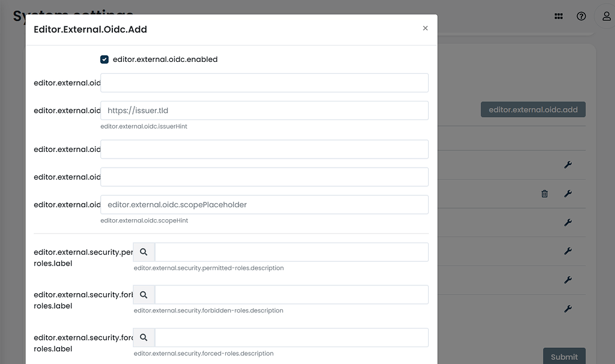Image resolution: width=615 pixels, height=364 pixels.
Task: Click the wrench icon on the first settings row
Action: click(x=568, y=165)
